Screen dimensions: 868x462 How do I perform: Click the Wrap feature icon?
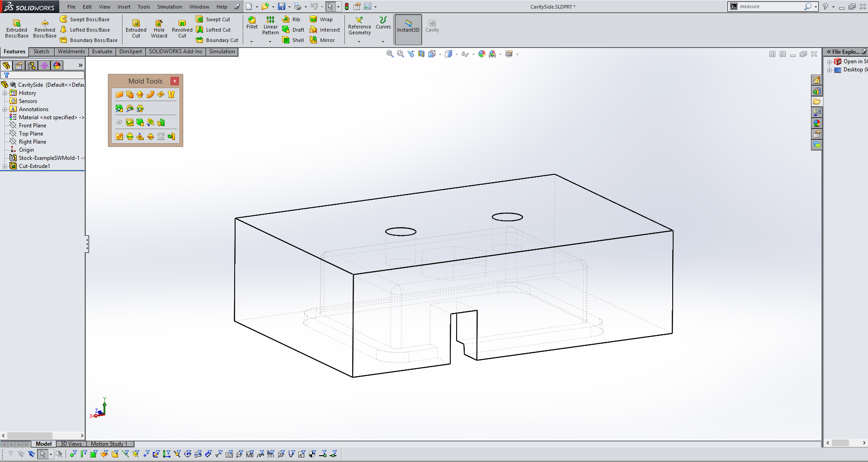pos(321,19)
